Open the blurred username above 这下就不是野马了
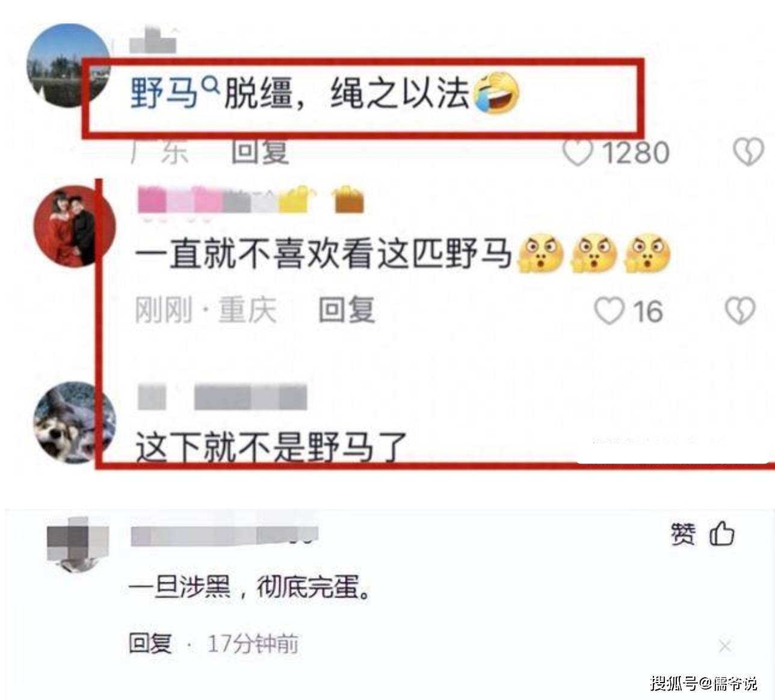The image size is (775, 700). pyautogui.click(x=223, y=398)
